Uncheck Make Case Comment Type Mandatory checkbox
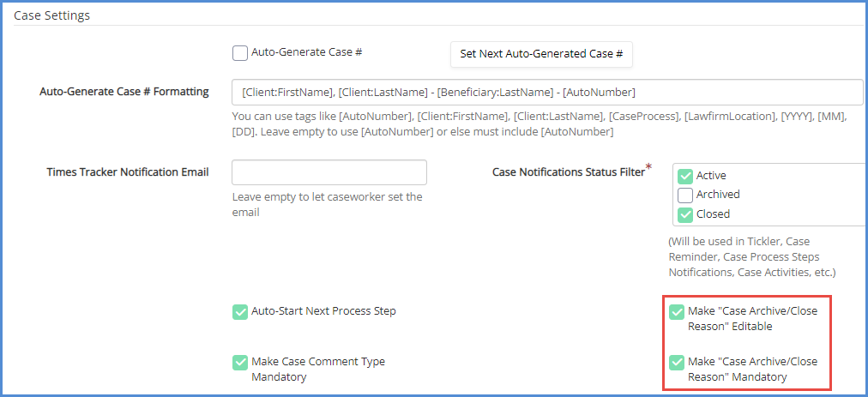 (x=240, y=363)
